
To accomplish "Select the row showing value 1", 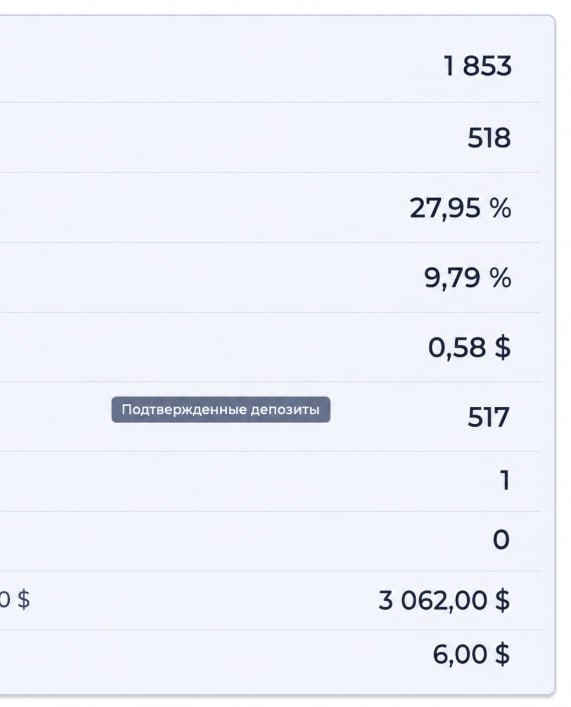I will coord(270,481).
